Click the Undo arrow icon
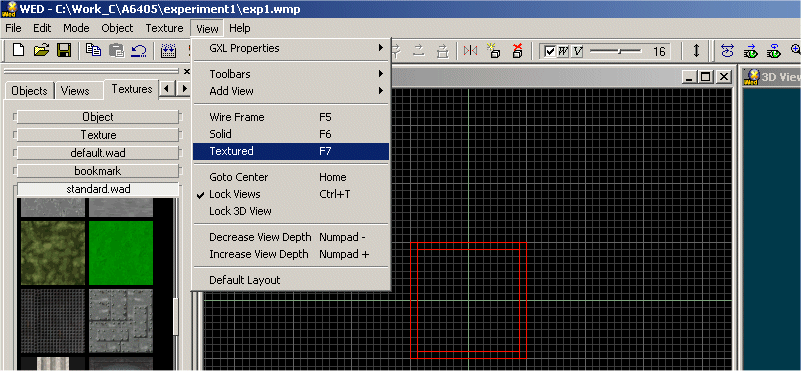The width and height of the screenshot is (801, 371). [139, 50]
